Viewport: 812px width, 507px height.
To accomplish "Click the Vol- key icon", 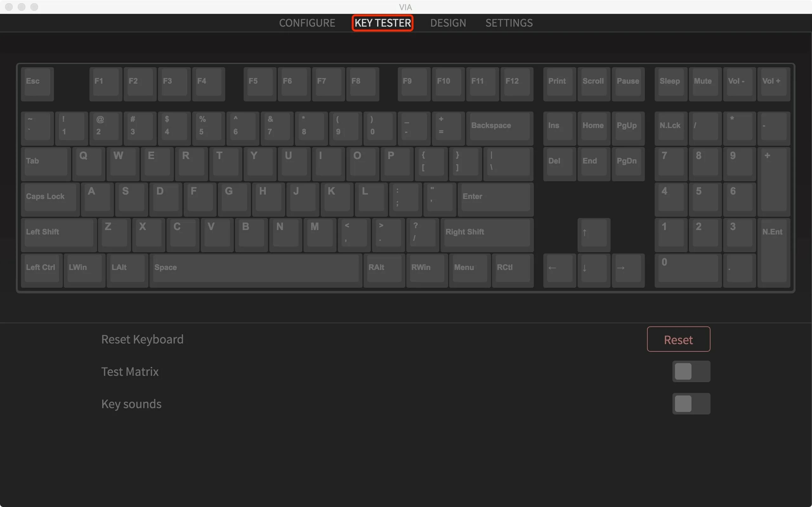I will (x=736, y=81).
